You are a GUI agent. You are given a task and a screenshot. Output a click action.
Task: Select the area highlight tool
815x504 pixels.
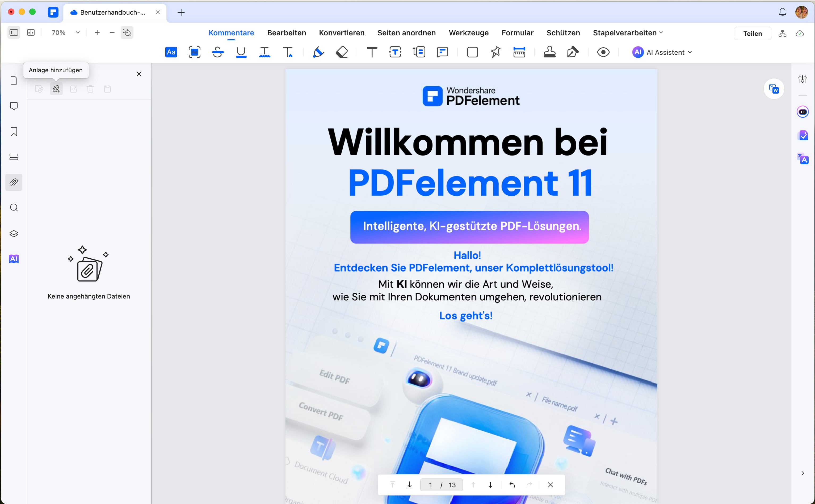(194, 52)
